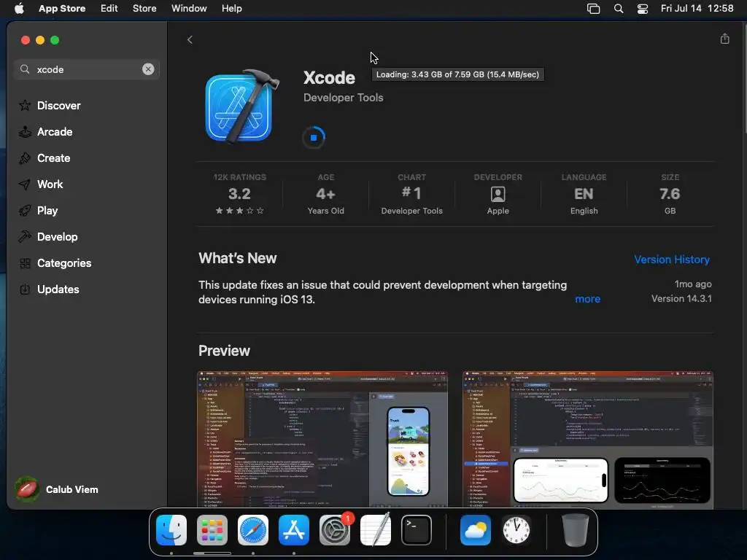Open Terminal from the Dock

[x=417, y=530]
